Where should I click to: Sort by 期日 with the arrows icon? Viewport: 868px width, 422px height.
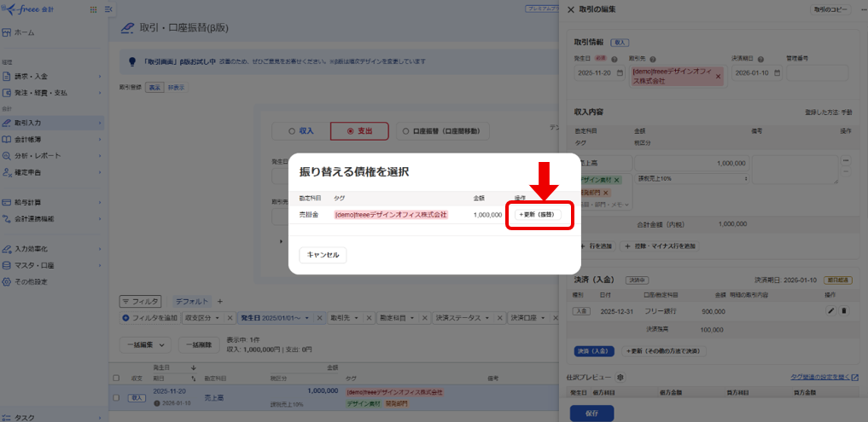click(193, 379)
